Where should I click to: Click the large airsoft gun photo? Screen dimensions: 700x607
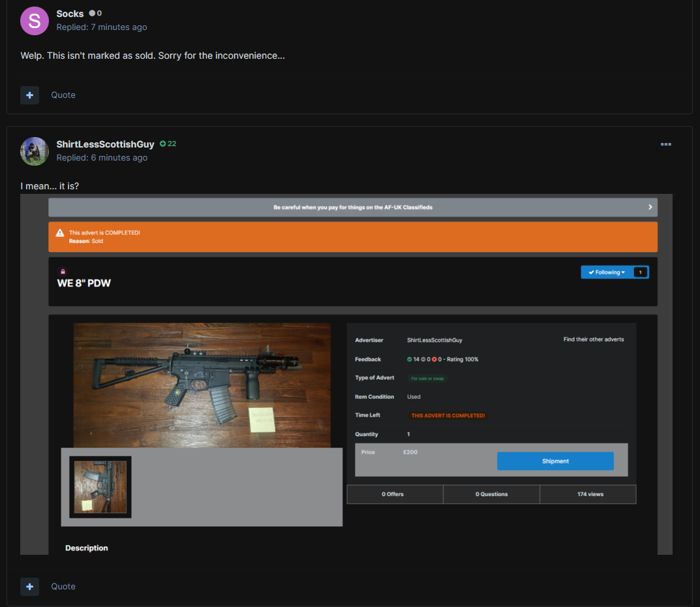(x=202, y=385)
